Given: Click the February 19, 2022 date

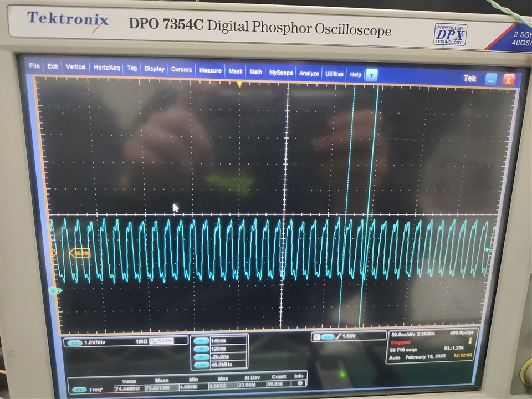Looking at the screenshot, I should [x=426, y=356].
